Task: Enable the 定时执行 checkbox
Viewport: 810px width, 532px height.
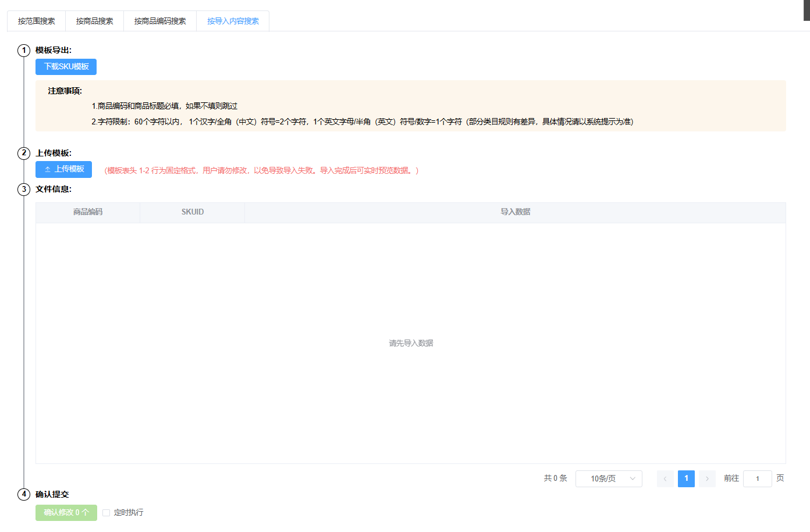Action: 106,513
